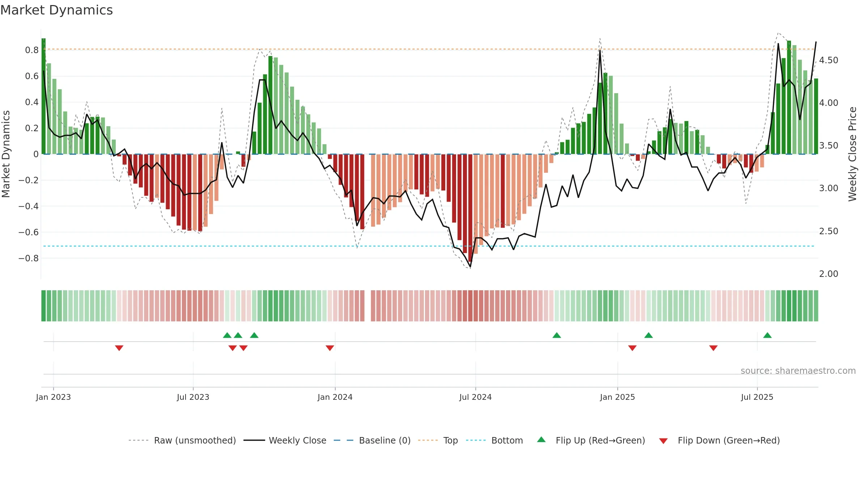Click the red flip-down marker near May 2025

pos(713,348)
